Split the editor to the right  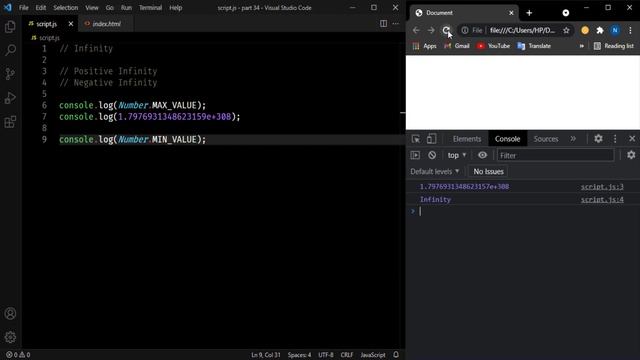(383, 24)
